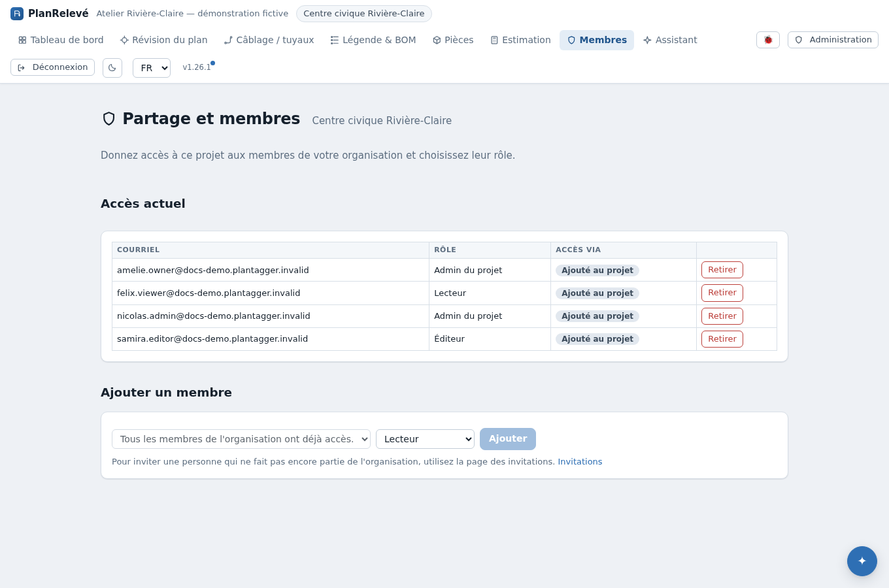Viewport: 889px width, 588px height.
Task: Open the floating assistant sparkle button
Action: (x=862, y=561)
